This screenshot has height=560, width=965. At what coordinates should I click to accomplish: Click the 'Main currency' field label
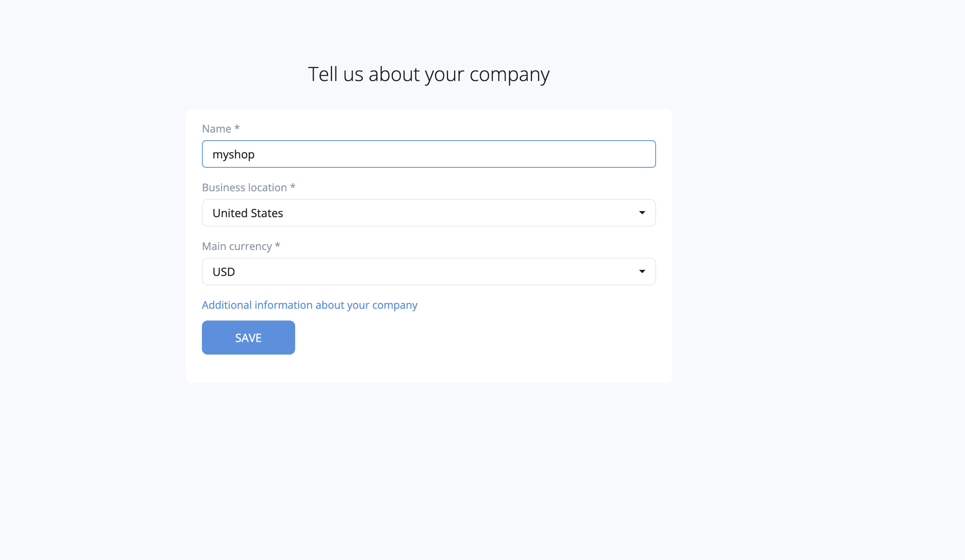tap(237, 246)
